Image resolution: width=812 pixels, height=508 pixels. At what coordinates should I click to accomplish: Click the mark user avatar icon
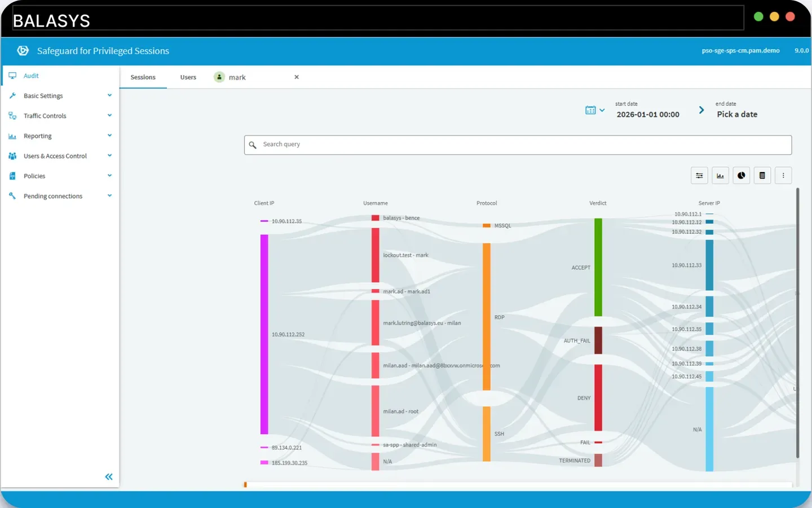[x=219, y=77]
